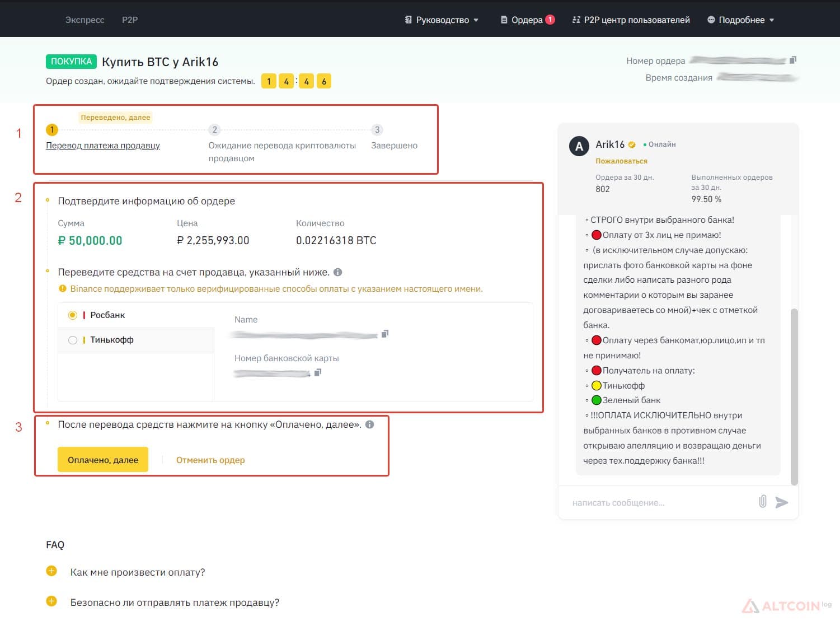Click step 2 circle in progress tracker

point(214,130)
